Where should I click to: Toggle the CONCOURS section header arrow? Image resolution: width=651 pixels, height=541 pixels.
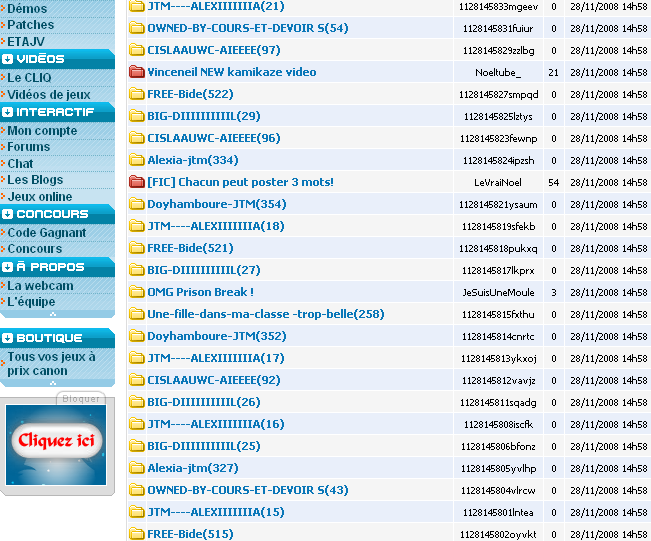pyautogui.click(x=8, y=215)
